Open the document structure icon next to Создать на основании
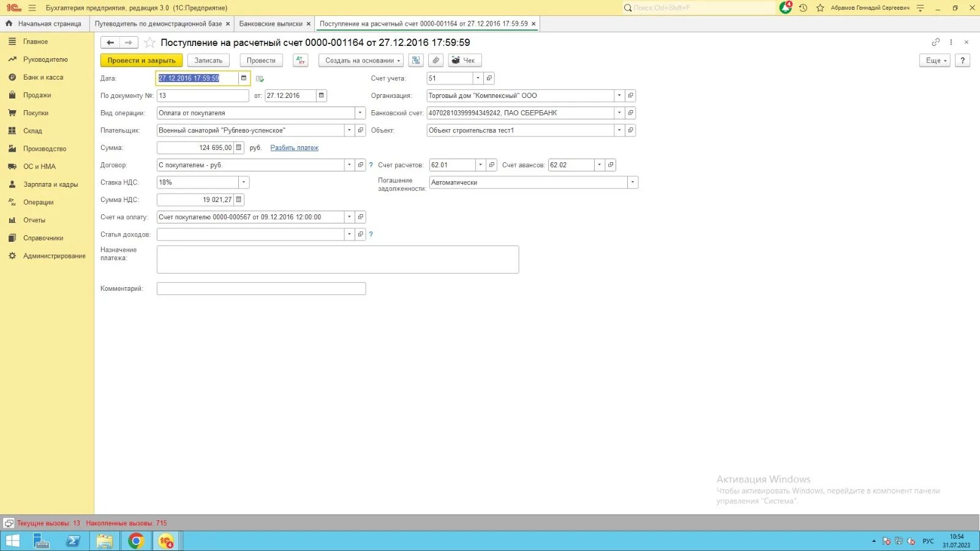980x551 pixels. [x=416, y=60]
